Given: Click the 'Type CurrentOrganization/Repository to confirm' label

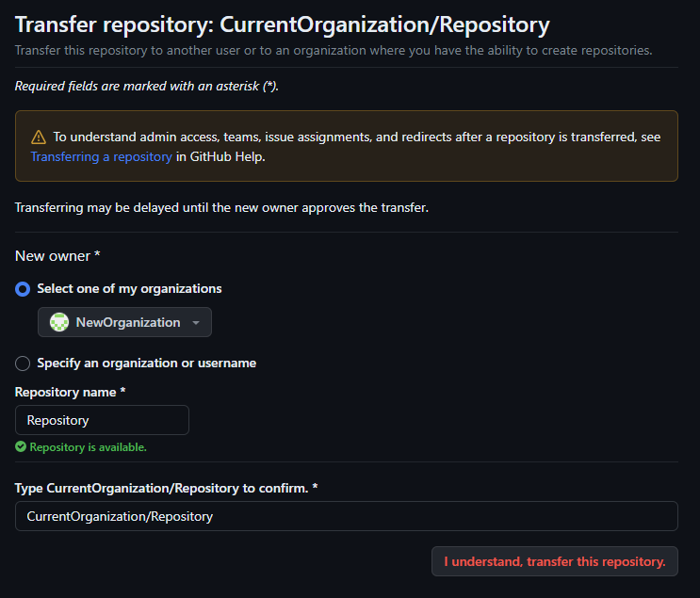Looking at the screenshot, I should coord(167,488).
